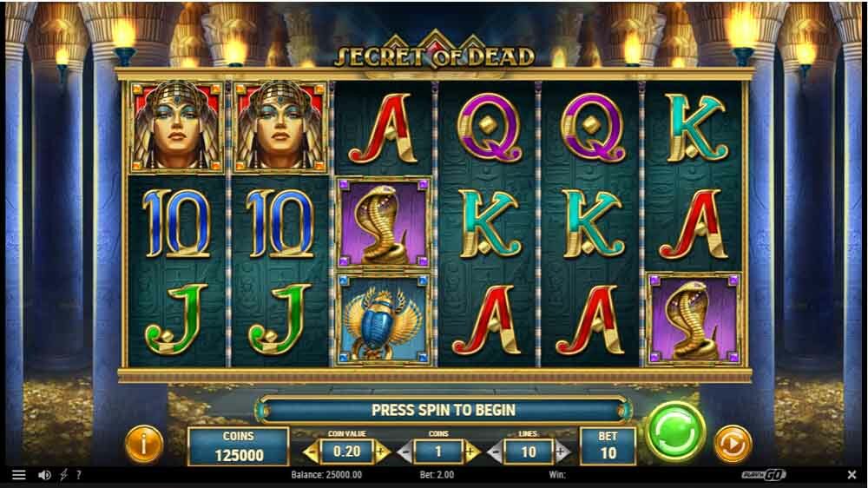Image resolution: width=868 pixels, height=488 pixels.
Task: Open help with the question mark icon
Action: click(79, 475)
